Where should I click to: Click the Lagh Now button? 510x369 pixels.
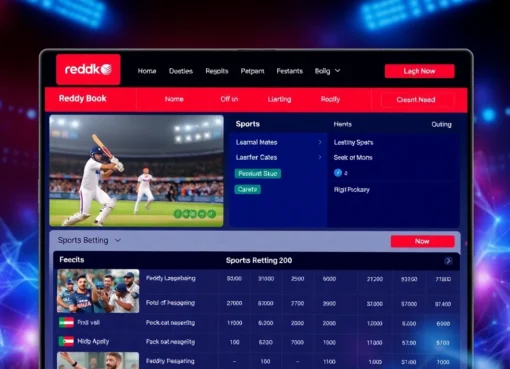click(x=419, y=71)
